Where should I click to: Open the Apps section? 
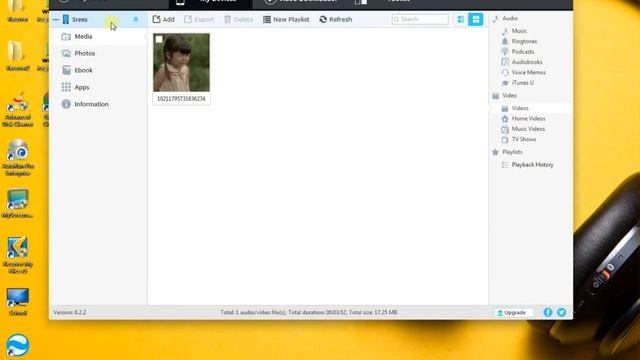click(x=82, y=87)
